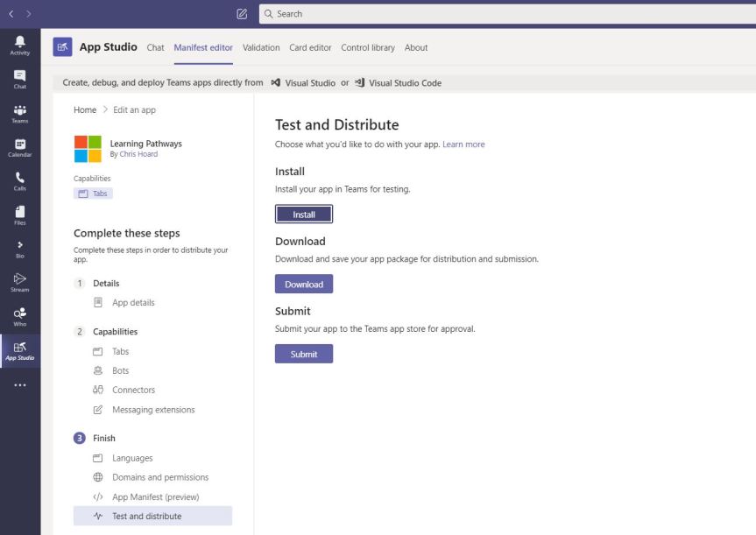
Task: Show more apps via ellipsis
Action: pos(19,385)
